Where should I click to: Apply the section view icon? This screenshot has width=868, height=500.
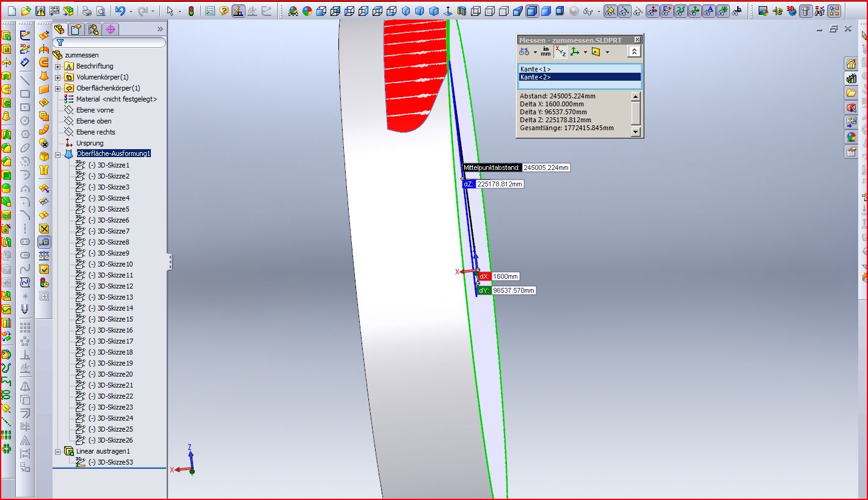(461, 11)
